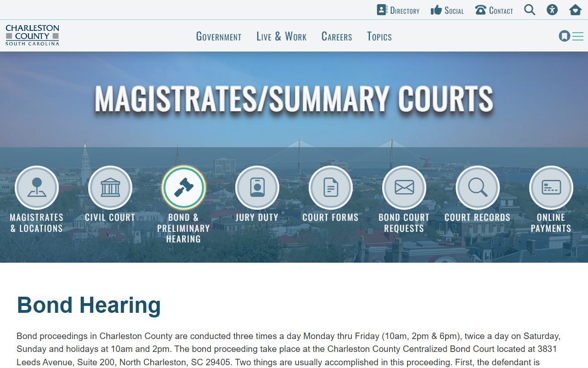
Task: Select the Civil Court building icon
Action: (110, 188)
